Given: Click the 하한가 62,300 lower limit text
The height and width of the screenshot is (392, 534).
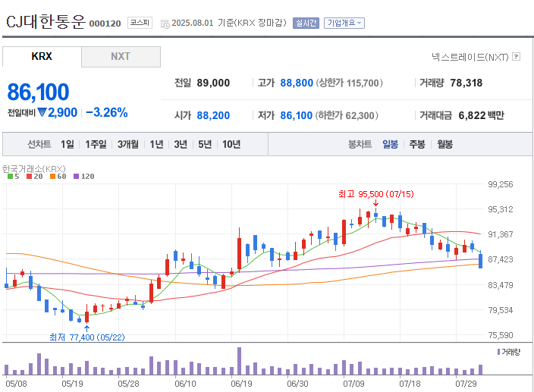Looking at the screenshot, I should pos(347,116).
